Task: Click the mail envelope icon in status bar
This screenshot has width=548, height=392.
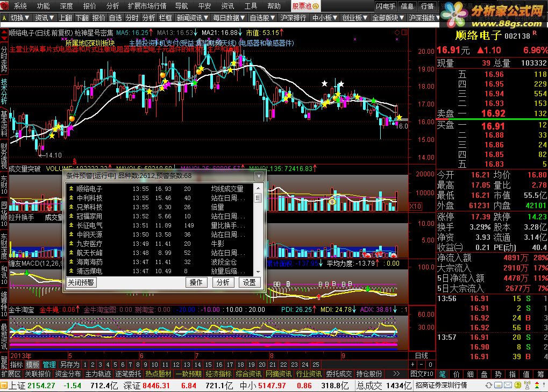Action: tap(508, 386)
